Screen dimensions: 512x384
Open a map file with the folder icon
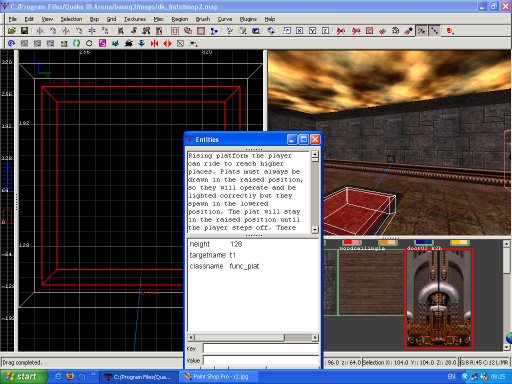(x=11, y=31)
